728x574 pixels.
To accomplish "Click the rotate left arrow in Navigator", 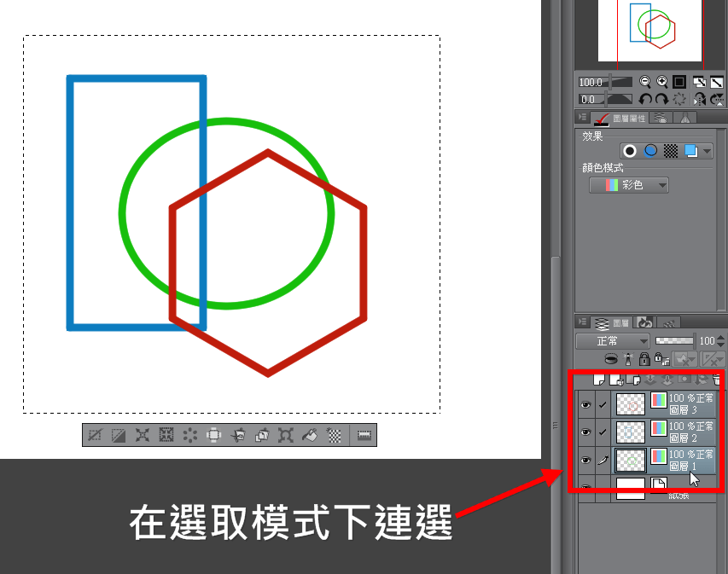I will tap(645, 100).
